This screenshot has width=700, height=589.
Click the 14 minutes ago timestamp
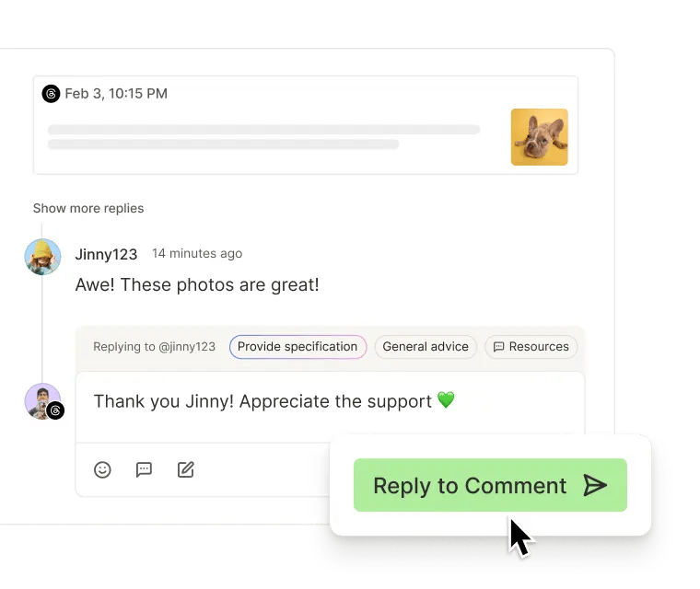(197, 253)
